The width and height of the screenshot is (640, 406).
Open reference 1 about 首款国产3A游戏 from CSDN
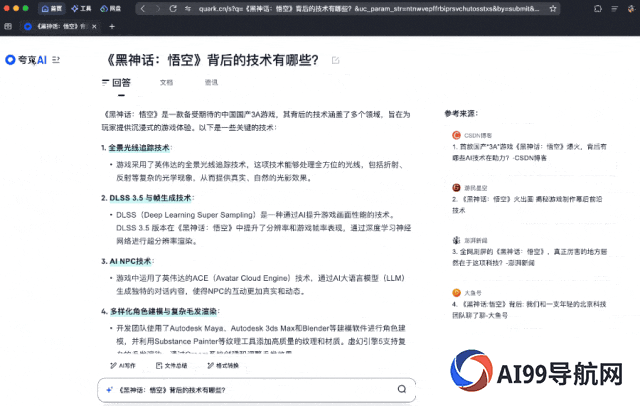tap(529, 152)
